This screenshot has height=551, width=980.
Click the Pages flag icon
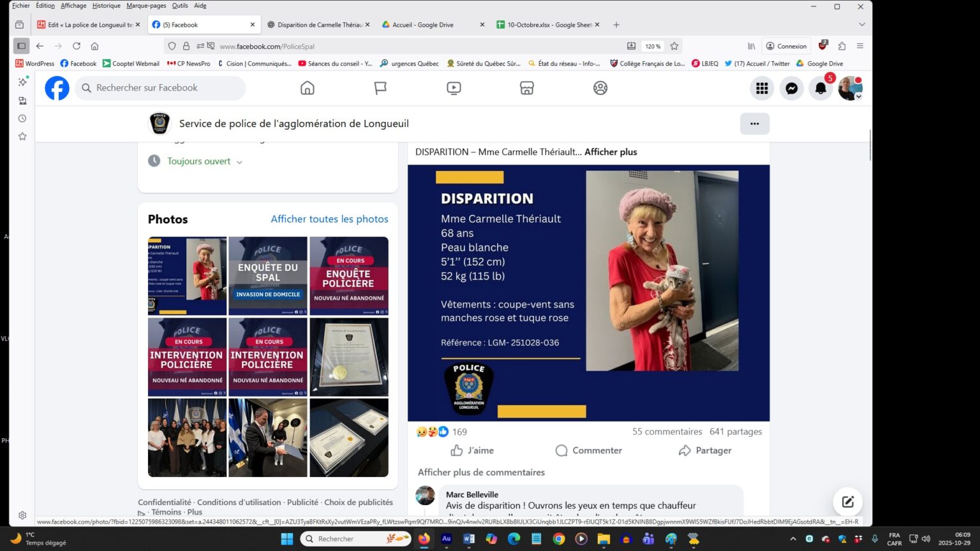pos(380,88)
